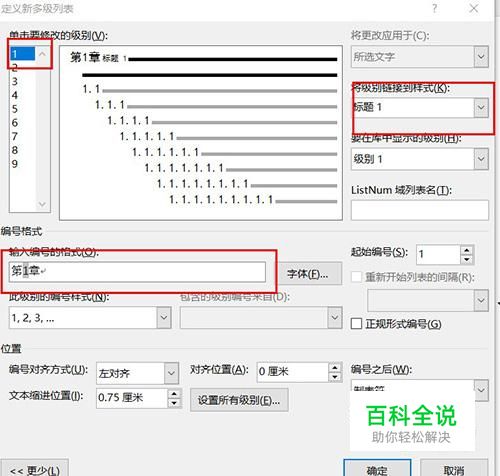Image resolution: width=500 pixels, height=476 pixels.
Task: Click the ListNum 域列表名 input field
Action: [x=420, y=210]
